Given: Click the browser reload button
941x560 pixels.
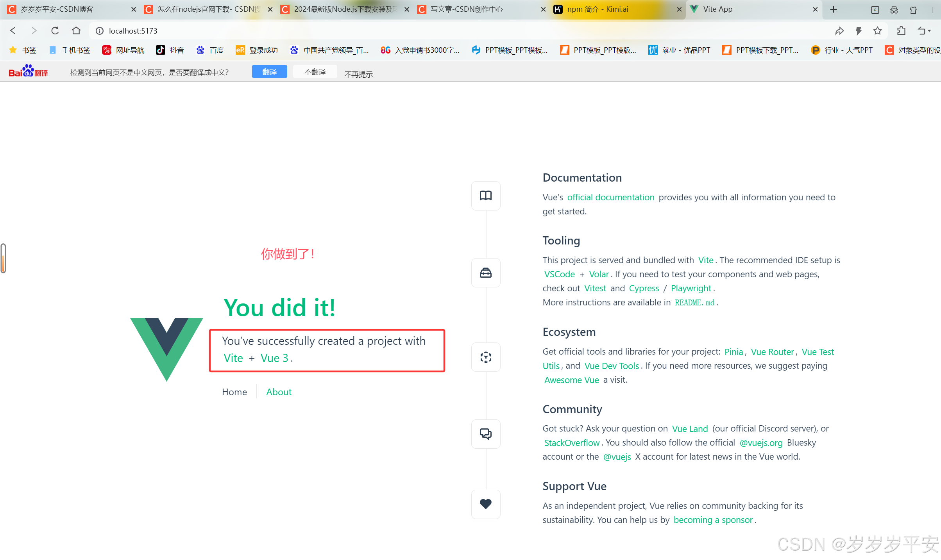Looking at the screenshot, I should click(x=55, y=30).
